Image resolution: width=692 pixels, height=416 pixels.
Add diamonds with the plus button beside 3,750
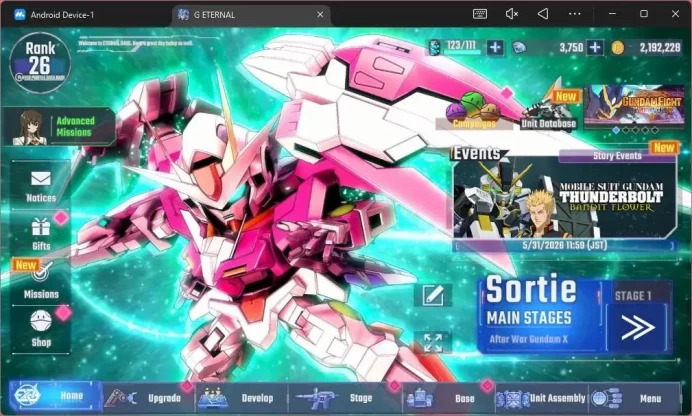(x=594, y=47)
